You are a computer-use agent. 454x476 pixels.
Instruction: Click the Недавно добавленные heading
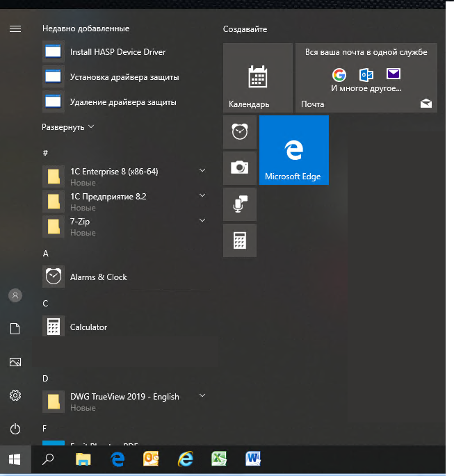[x=86, y=28]
